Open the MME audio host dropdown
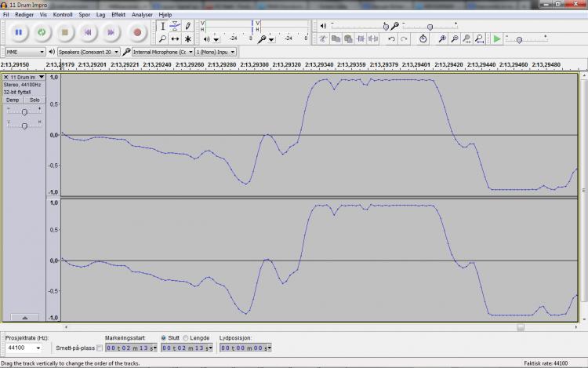This screenshot has width=588, height=368. [26, 52]
